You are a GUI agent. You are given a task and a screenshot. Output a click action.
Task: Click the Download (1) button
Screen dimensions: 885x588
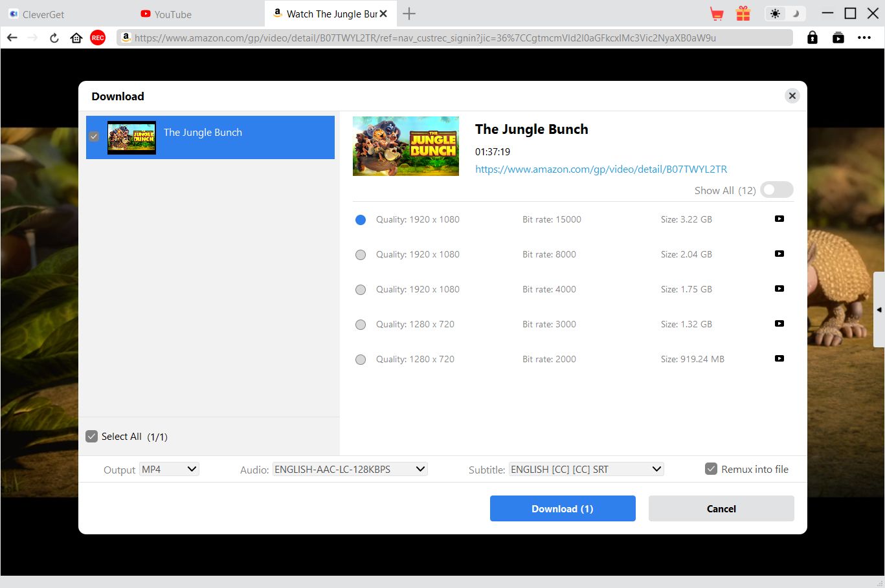click(563, 508)
